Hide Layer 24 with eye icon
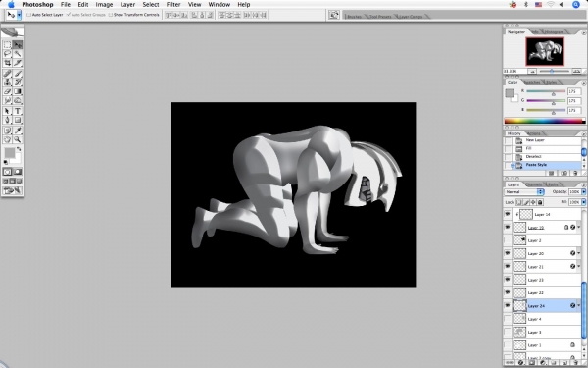 pyautogui.click(x=508, y=305)
